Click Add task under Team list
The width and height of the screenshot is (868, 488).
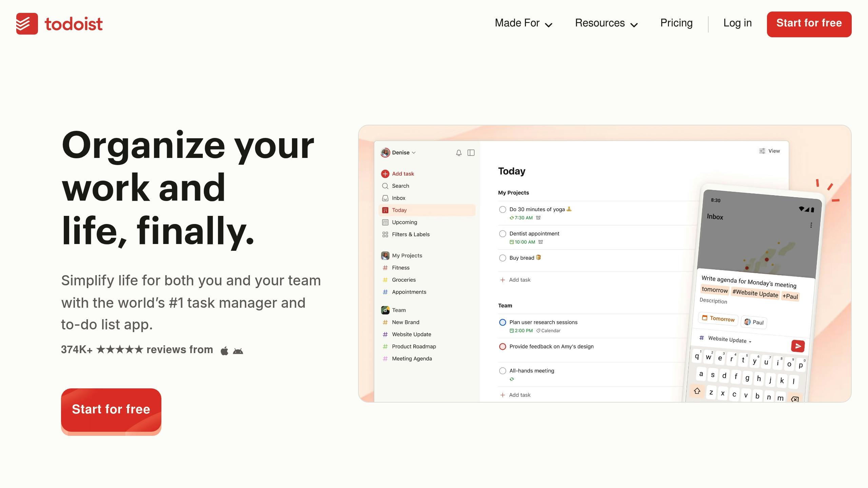coord(515,395)
